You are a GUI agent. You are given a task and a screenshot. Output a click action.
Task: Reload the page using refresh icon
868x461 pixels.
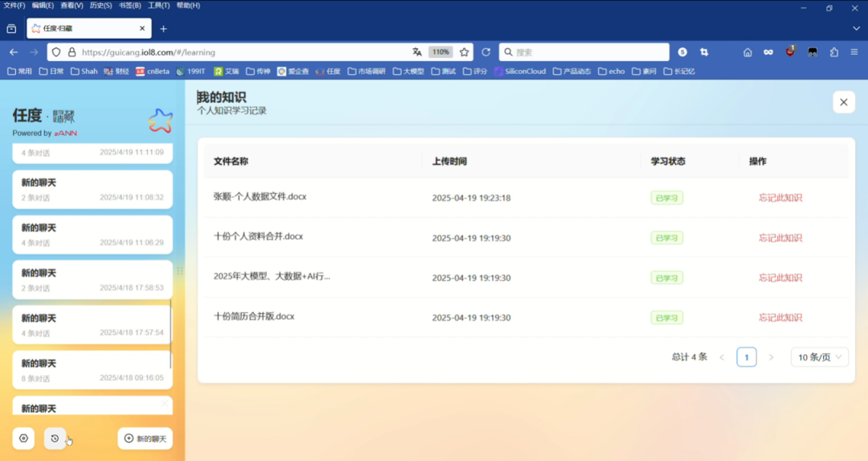486,52
